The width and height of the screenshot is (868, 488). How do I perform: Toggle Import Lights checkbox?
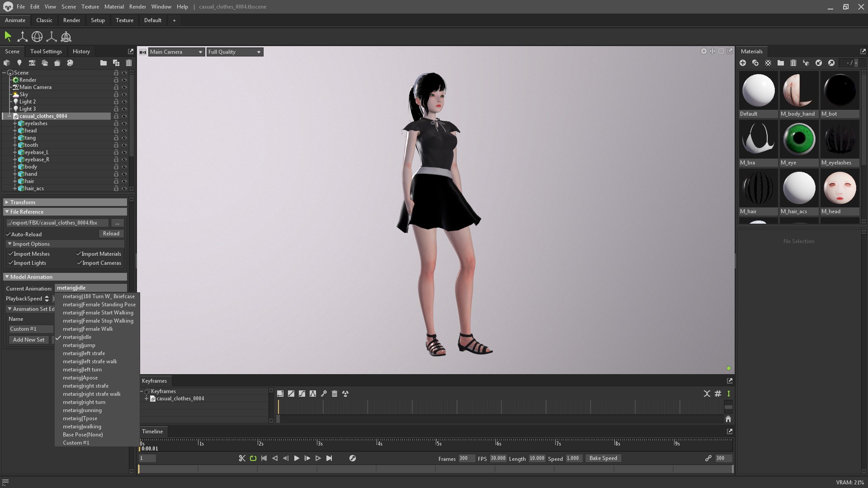[11, 263]
